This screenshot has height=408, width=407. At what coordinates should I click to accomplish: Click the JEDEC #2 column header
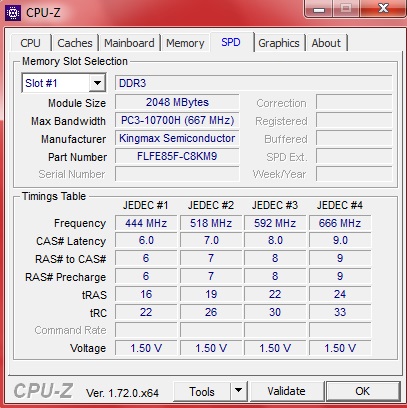click(x=211, y=205)
